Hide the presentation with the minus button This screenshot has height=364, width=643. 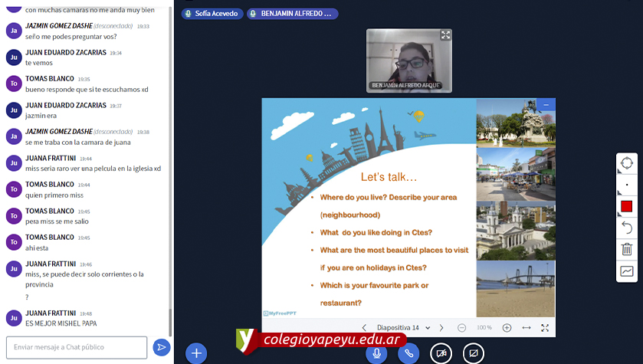(x=546, y=104)
